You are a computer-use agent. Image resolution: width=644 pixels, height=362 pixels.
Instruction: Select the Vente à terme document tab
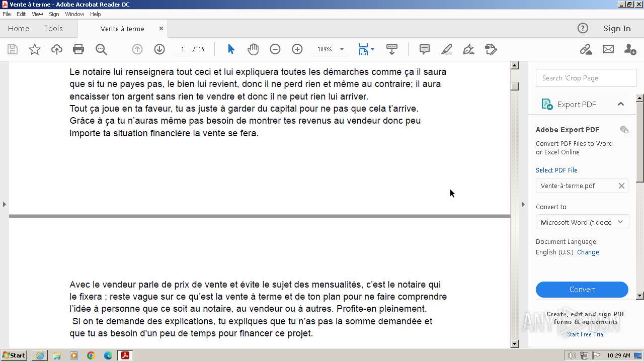pyautogui.click(x=122, y=29)
